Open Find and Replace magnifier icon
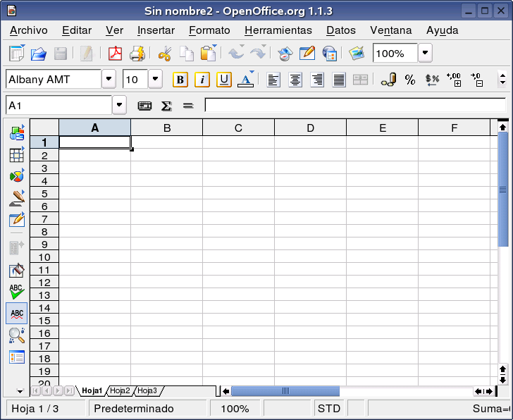Viewport: 513px width, 420px height. pos(17,335)
